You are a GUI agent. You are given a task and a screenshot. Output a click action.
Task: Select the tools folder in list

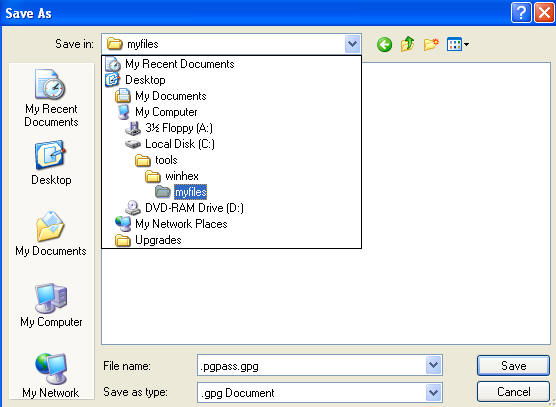[156, 160]
